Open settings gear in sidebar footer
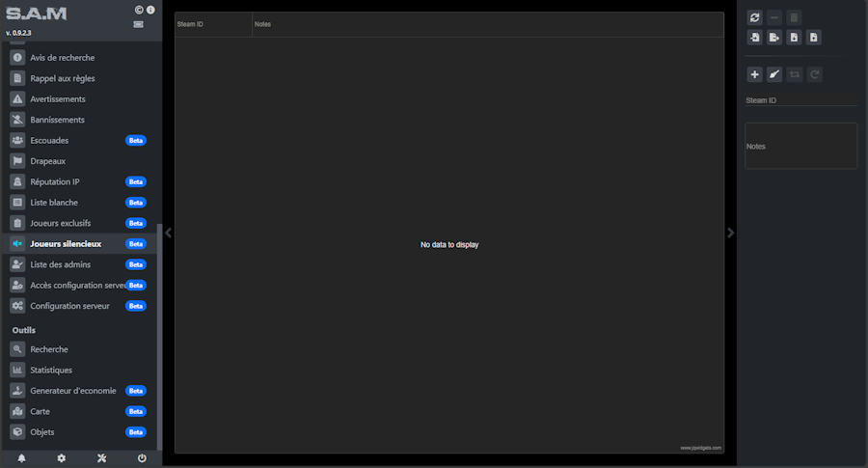Viewport: 868px width, 468px height. [62, 458]
